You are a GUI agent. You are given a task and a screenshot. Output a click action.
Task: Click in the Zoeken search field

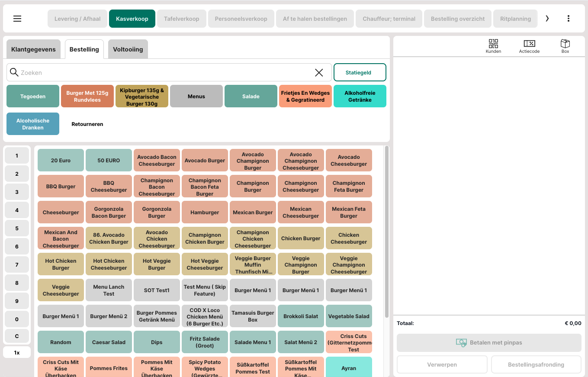(x=164, y=73)
